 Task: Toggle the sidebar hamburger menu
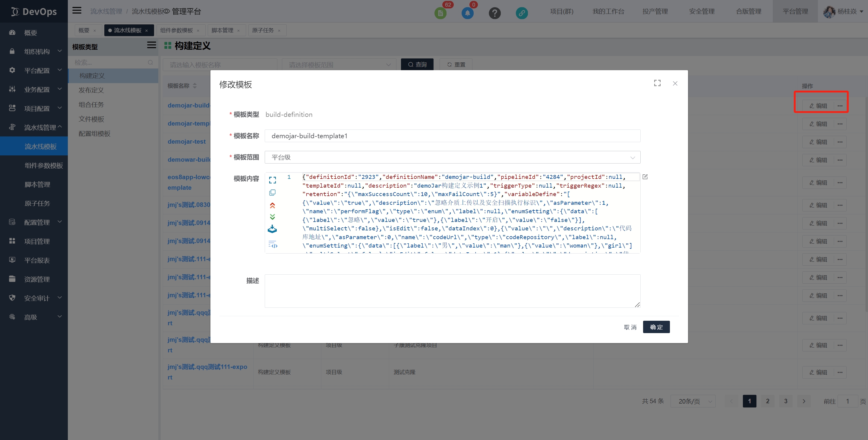click(x=77, y=11)
